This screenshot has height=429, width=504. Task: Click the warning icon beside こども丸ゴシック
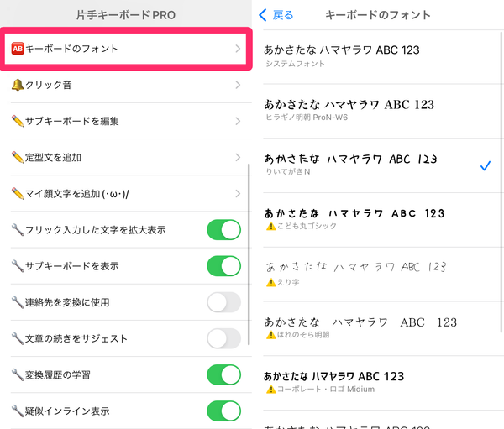click(271, 226)
